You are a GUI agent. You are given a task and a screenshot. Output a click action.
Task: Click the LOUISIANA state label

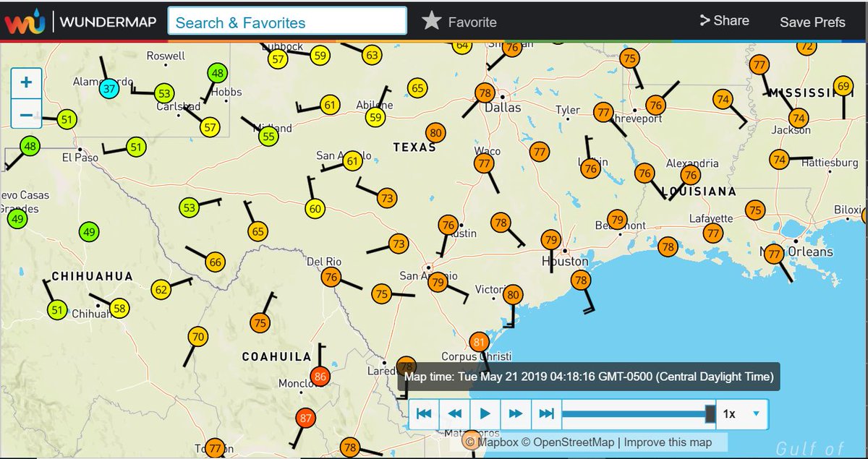point(699,192)
